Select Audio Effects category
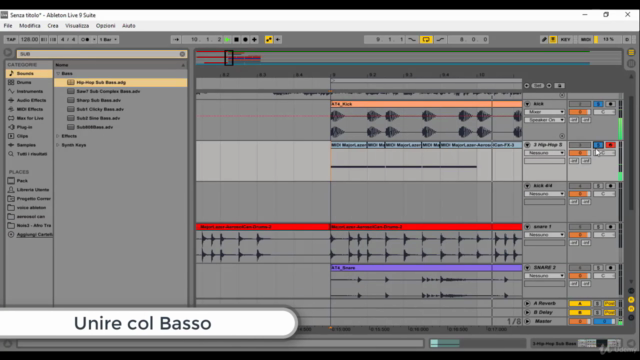Screen dimensions: 640x360 (x=29, y=100)
